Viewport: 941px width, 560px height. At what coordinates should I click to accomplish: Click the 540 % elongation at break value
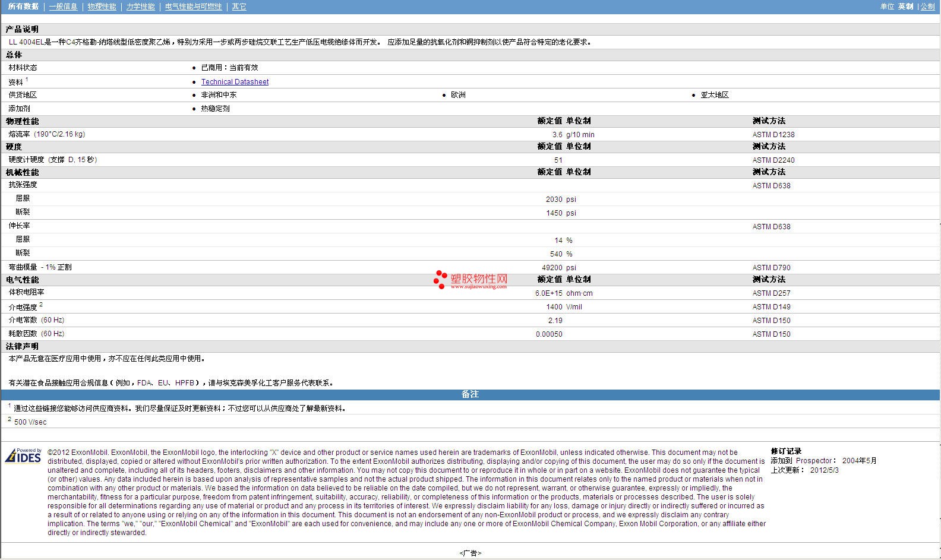[x=561, y=254]
